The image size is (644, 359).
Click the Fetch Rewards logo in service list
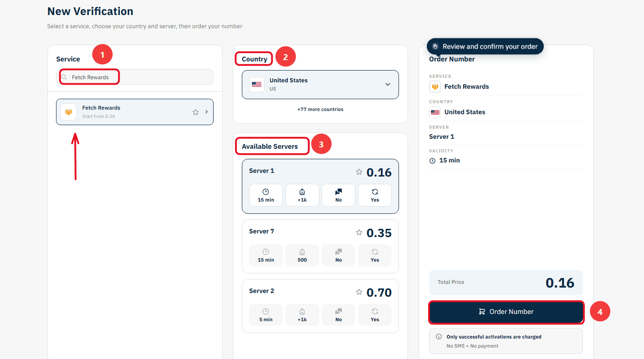tap(69, 112)
